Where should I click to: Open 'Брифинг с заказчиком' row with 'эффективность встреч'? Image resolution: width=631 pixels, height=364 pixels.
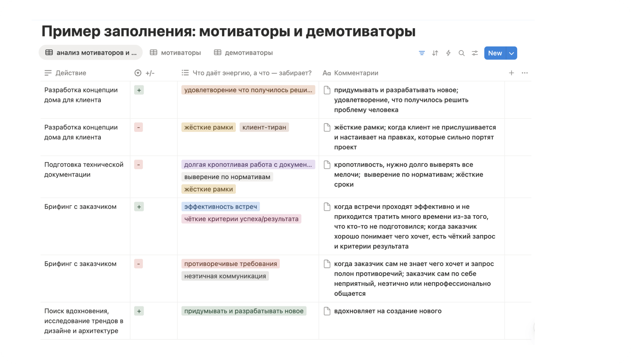click(81, 206)
